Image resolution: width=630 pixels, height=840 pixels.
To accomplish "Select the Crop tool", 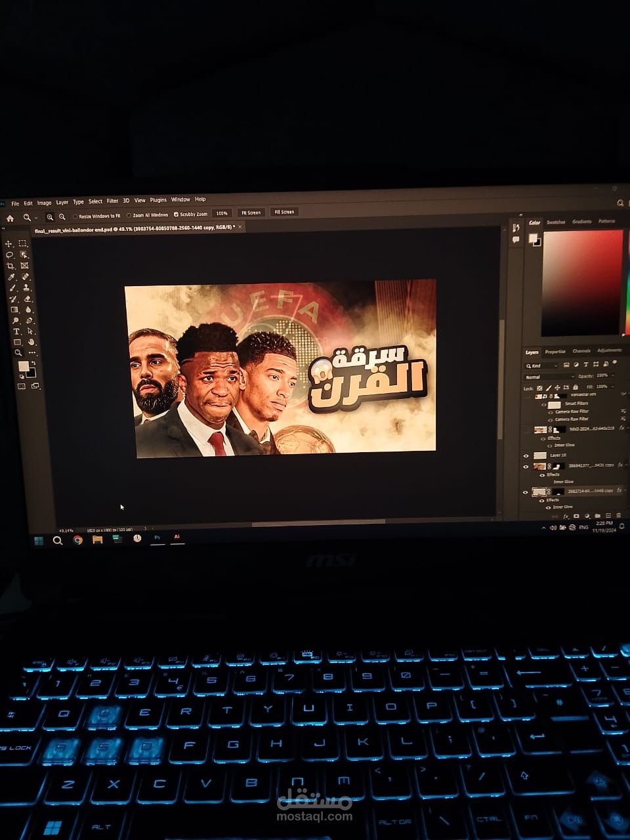I will click(10, 266).
